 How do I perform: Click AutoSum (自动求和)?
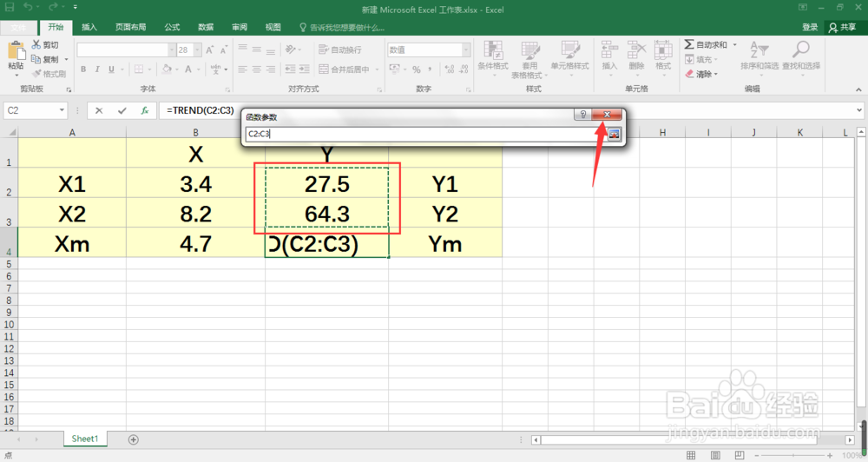(706, 44)
